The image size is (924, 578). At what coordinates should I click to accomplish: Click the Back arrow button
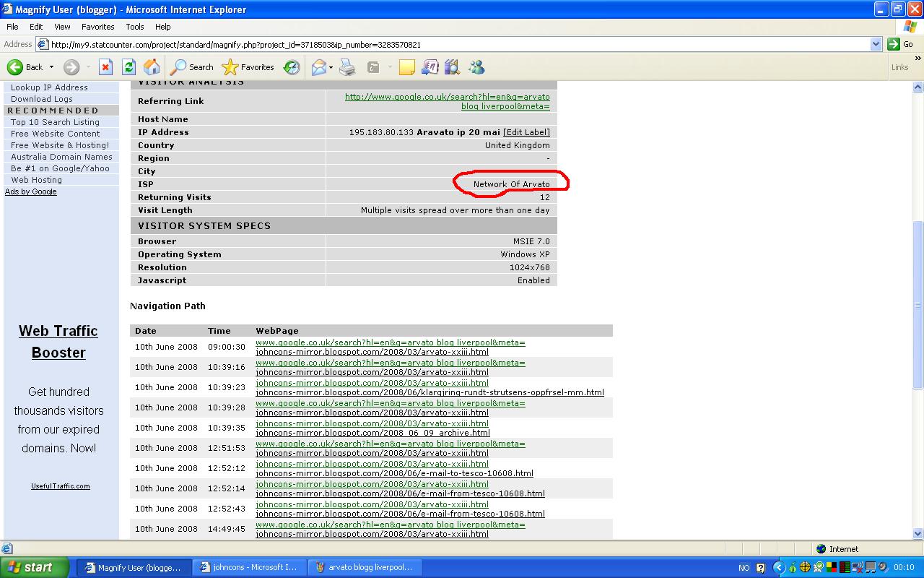coord(25,67)
